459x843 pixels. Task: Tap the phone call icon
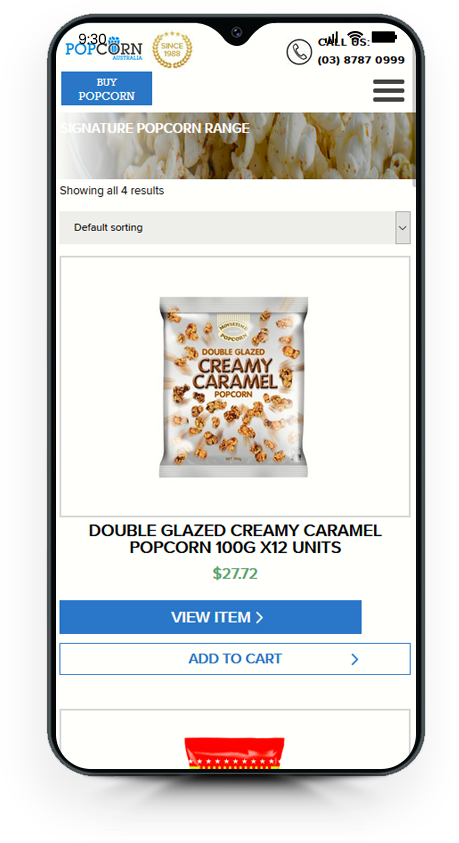pos(299,52)
